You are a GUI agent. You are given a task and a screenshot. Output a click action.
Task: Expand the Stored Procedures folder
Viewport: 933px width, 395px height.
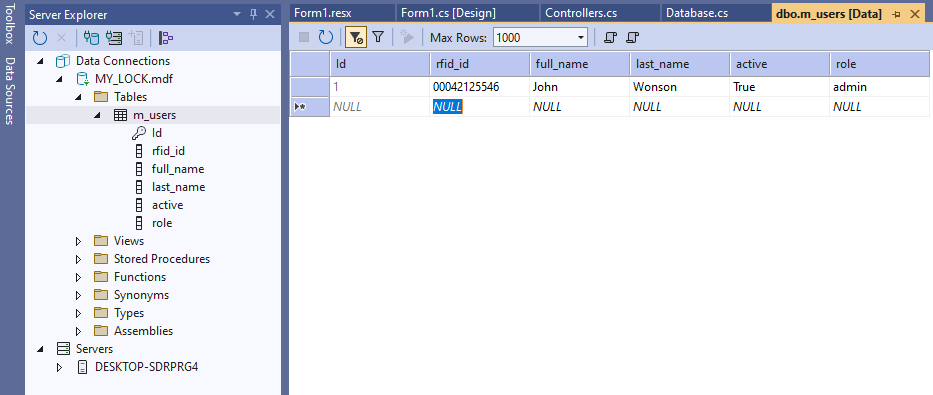coord(78,259)
